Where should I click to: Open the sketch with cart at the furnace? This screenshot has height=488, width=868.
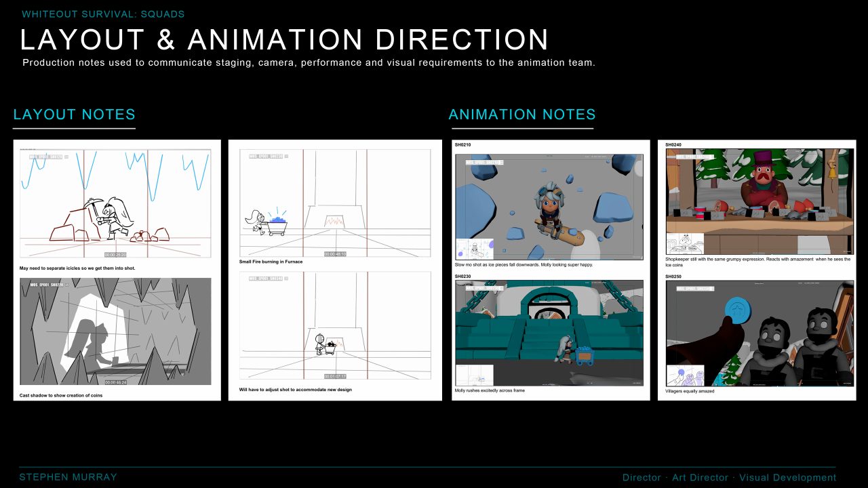pyautogui.click(x=335, y=326)
